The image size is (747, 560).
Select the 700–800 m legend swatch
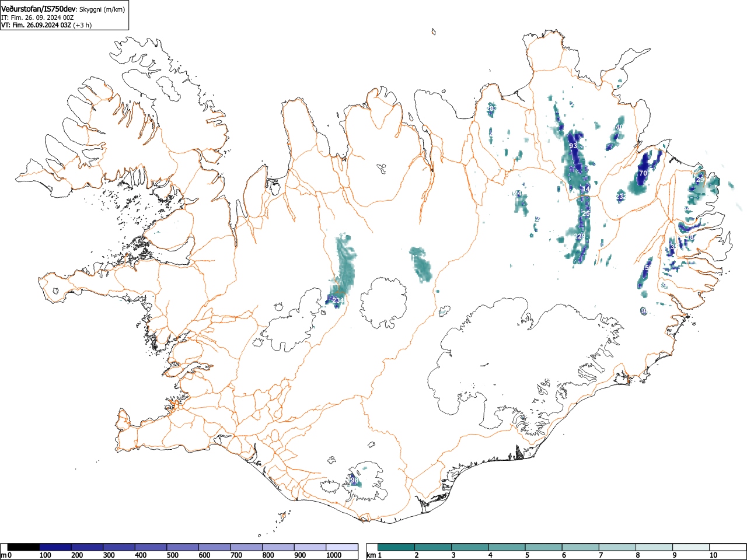(246, 547)
